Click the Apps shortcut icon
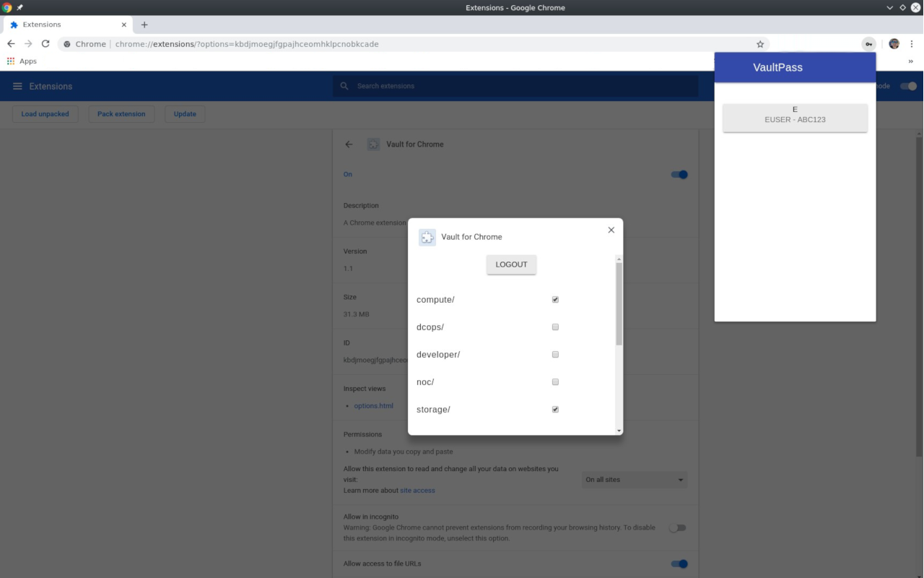This screenshot has width=924, height=578. coord(11,61)
